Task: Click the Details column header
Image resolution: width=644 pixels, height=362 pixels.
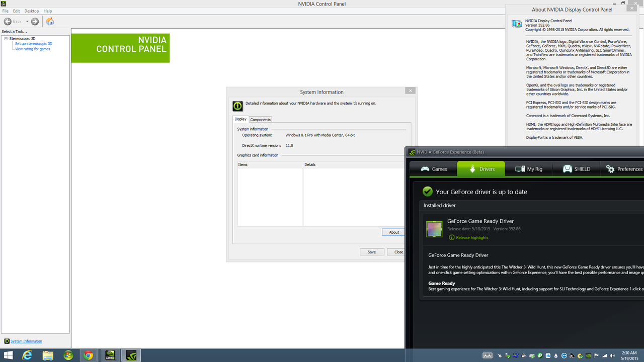Action: point(354,164)
